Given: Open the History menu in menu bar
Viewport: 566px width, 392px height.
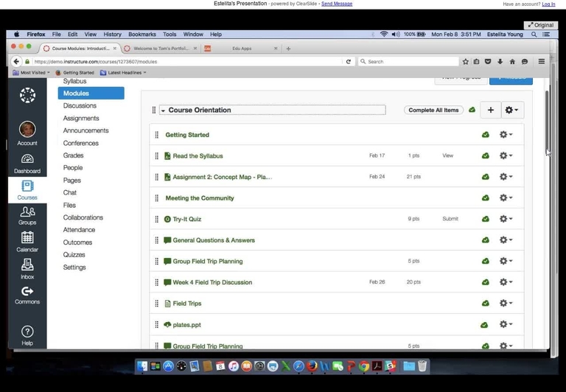Looking at the screenshot, I should [x=112, y=35].
